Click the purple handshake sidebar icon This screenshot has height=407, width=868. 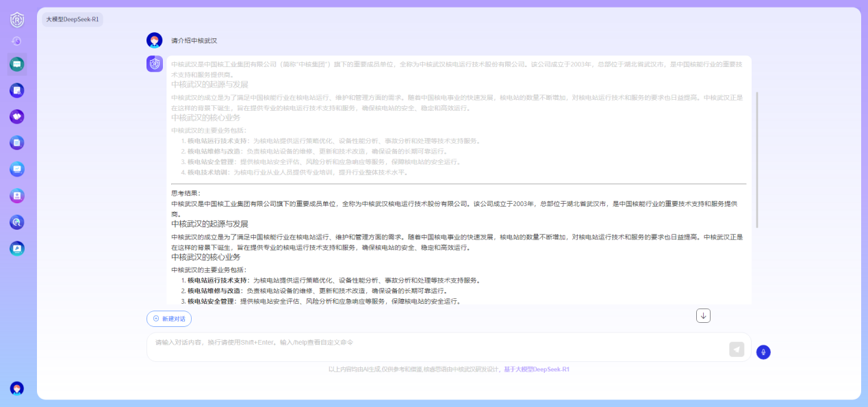tap(17, 116)
